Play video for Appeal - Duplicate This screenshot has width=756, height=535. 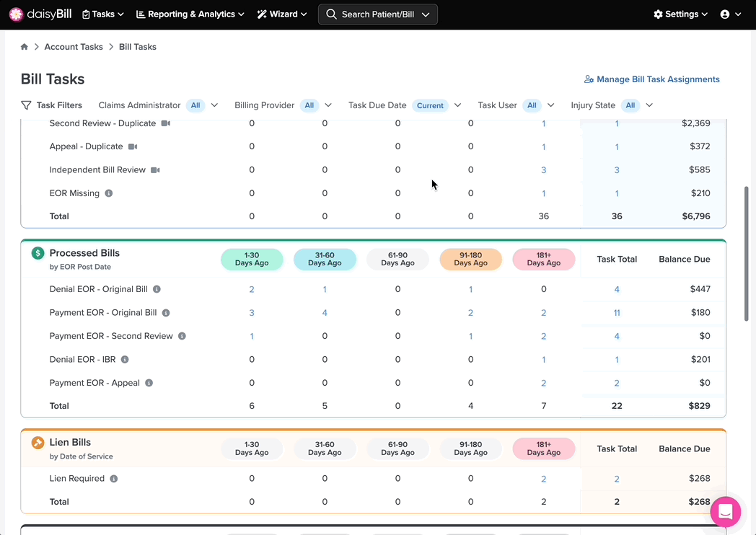(x=133, y=146)
